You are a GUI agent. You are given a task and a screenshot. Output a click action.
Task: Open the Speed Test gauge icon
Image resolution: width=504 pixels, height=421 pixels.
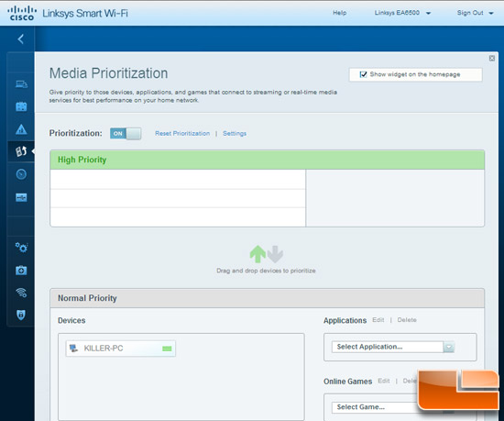coord(21,174)
